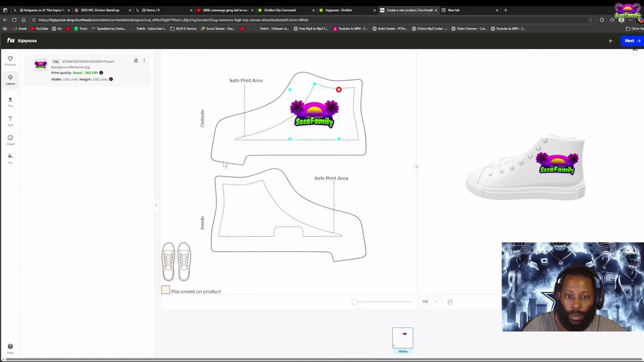
Task: Open the Clipart panel
Action: [x=10, y=140]
